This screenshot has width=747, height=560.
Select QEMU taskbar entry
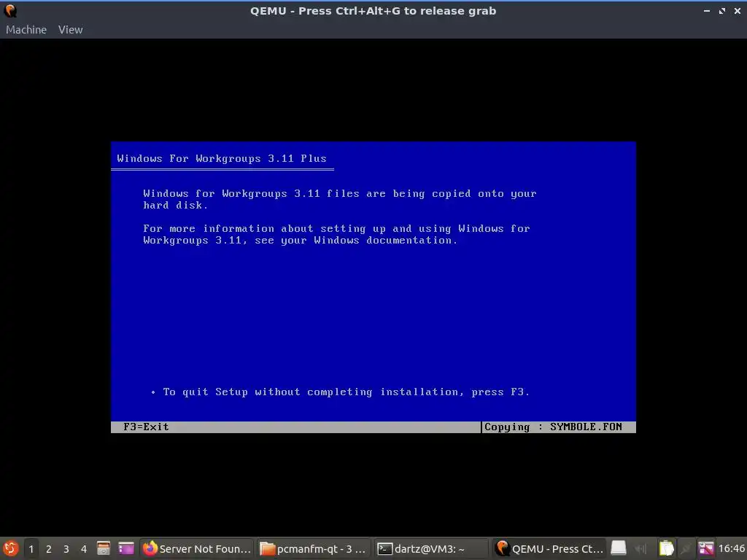[548, 548]
